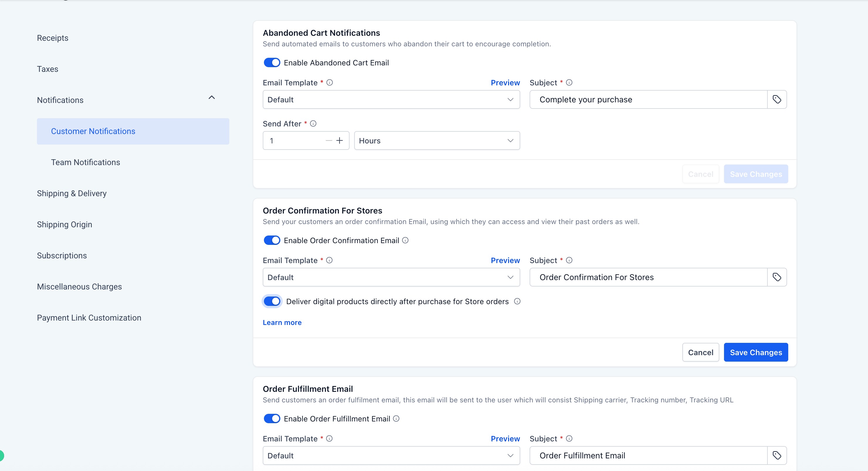This screenshot has height=471, width=868.
Task: Open Abandoned Cart Email Template dropdown
Action: pos(391,99)
